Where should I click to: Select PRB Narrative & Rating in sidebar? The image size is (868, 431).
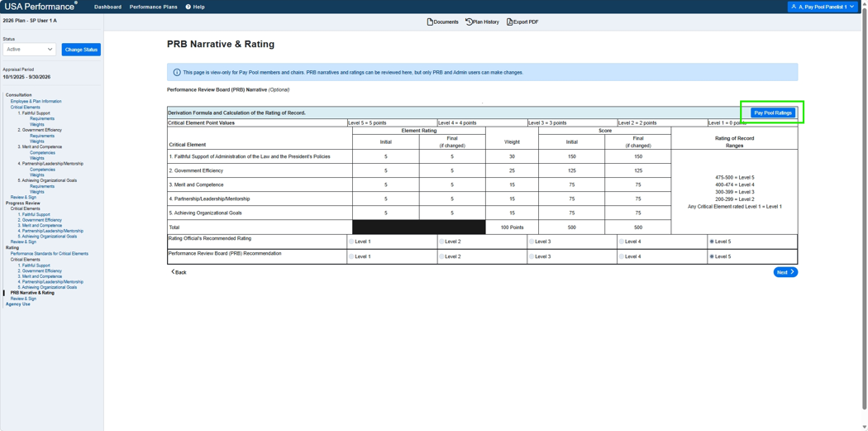coord(33,293)
